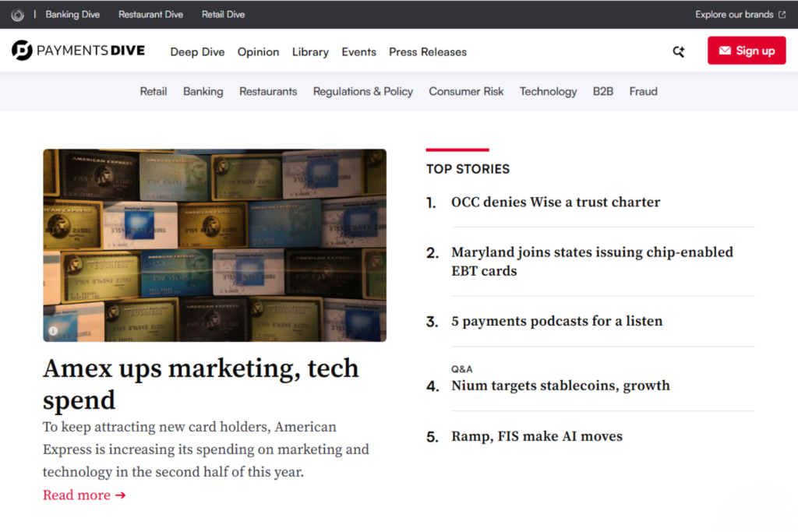Select the Retail topic tab

click(x=154, y=92)
